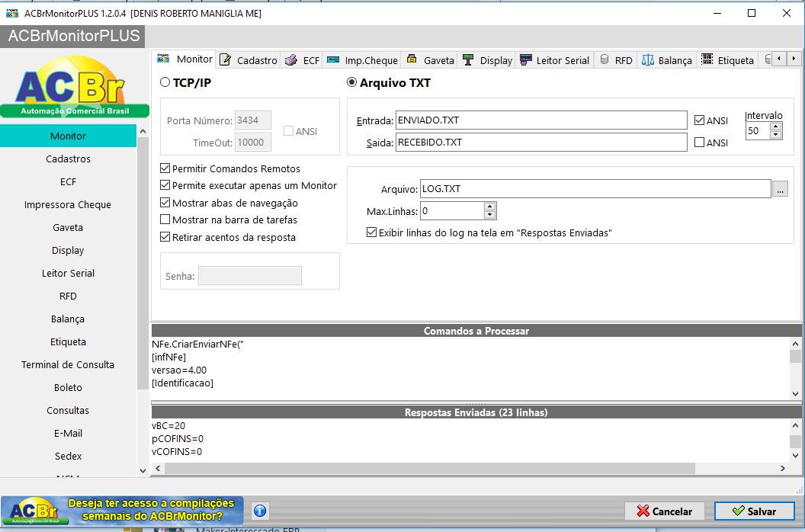Screen dimensions: 805x532
Task: Select the Arquivo TXT radio option
Action: pyautogui.click(x=351, y=82)
